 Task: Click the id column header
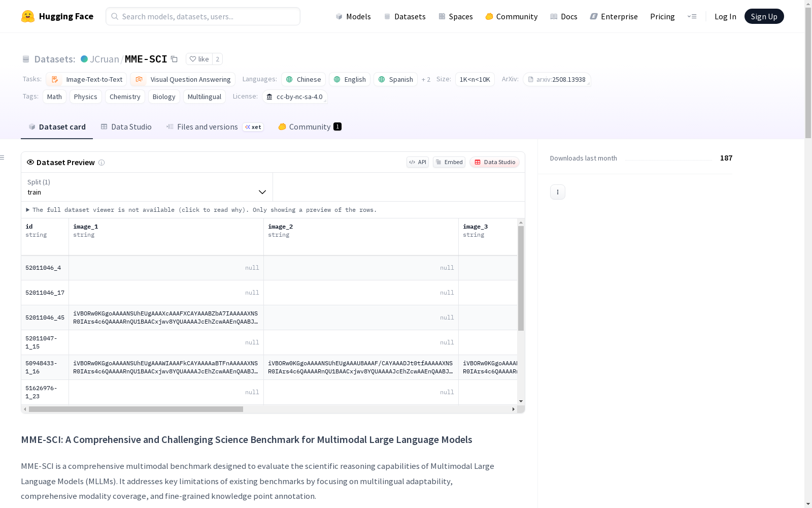[45, 237]
